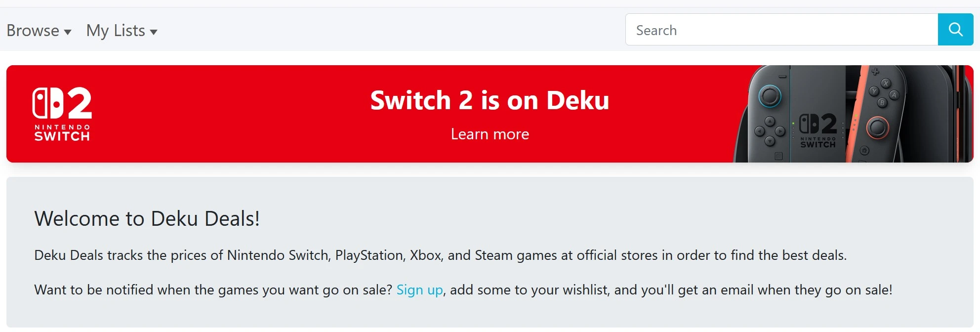The width and height of the screenshot is (980, 332).
Task: Follow the Learn more link in banner
Action: point(490,134)
